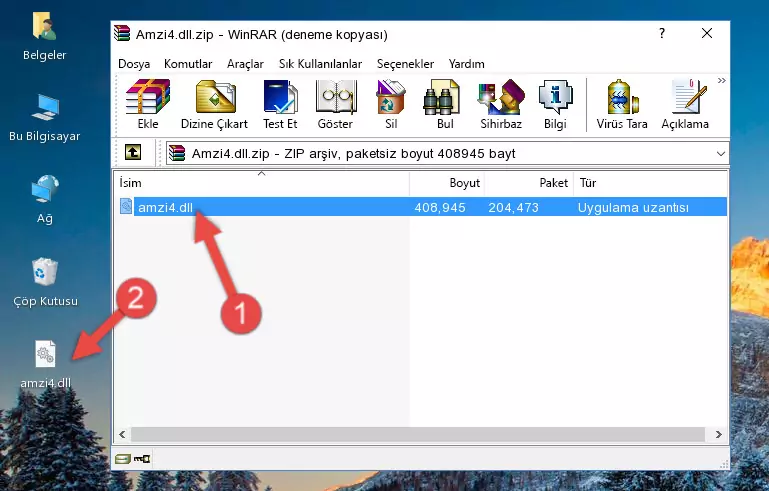Open the archive path dropdown
The height and width of the screenshot is (491, 769).
[x=720, y=154]
